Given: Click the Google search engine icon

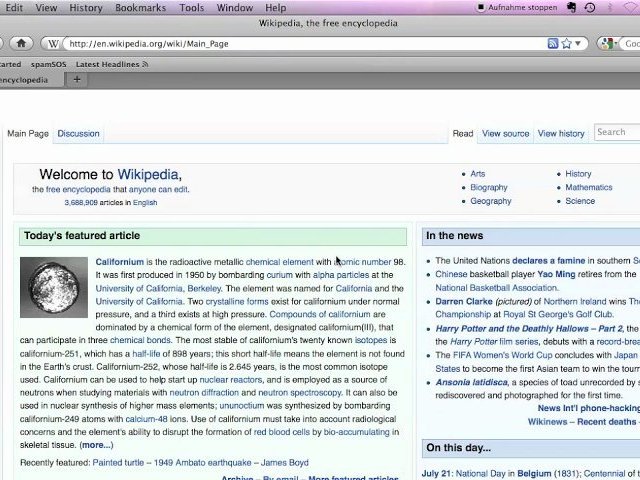Looking at the screenshot, I should (x=607, y=44).
